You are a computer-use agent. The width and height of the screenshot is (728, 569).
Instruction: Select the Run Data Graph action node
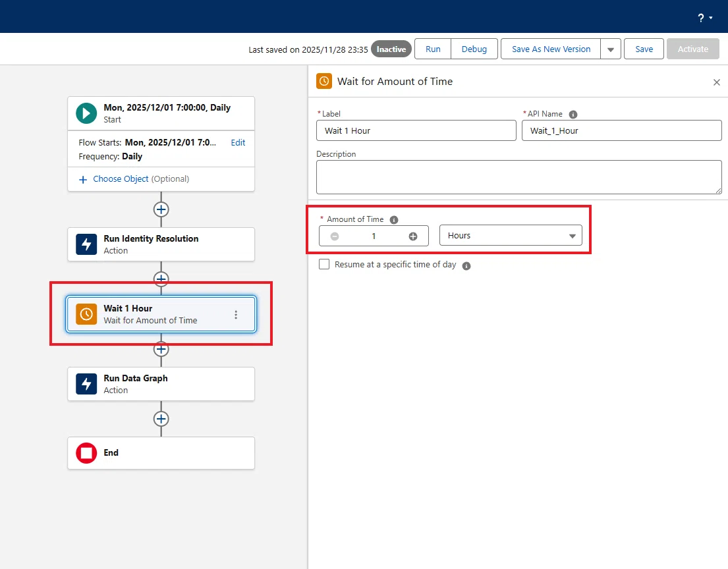[x=161, y=384]
